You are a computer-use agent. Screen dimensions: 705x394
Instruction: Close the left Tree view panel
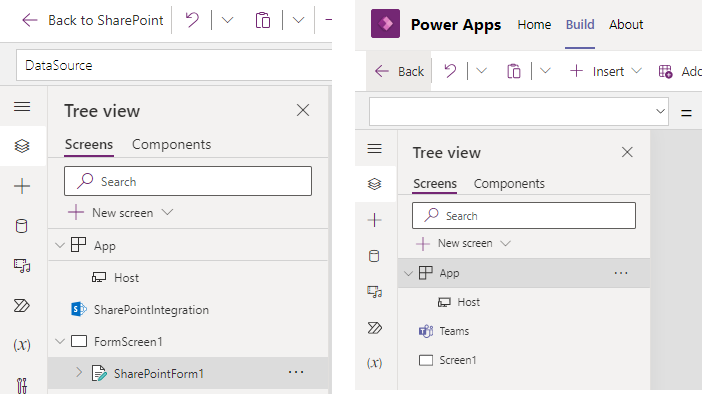coord(303,110)
